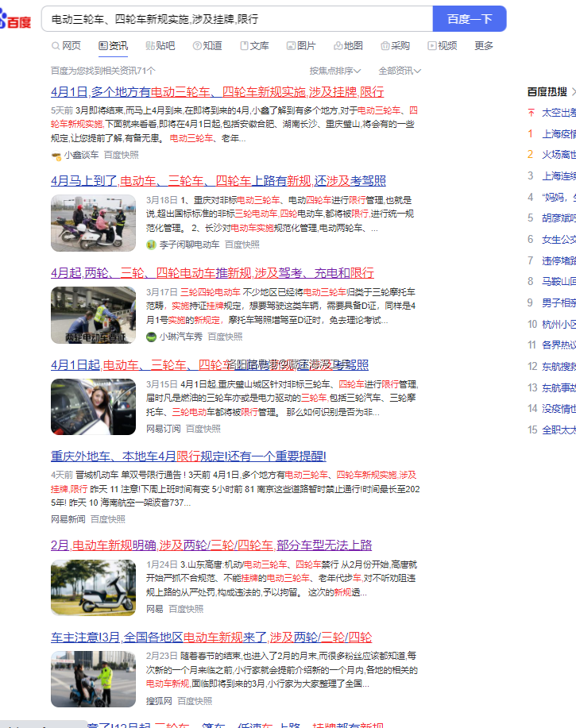Open the 图片 tab
The height and width of the screenshot is (728, 576).
click(301, 45)
